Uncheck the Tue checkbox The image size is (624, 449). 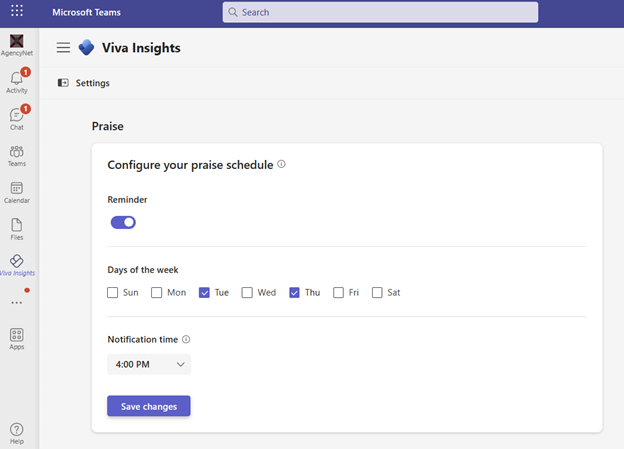[x=204, y=293]
